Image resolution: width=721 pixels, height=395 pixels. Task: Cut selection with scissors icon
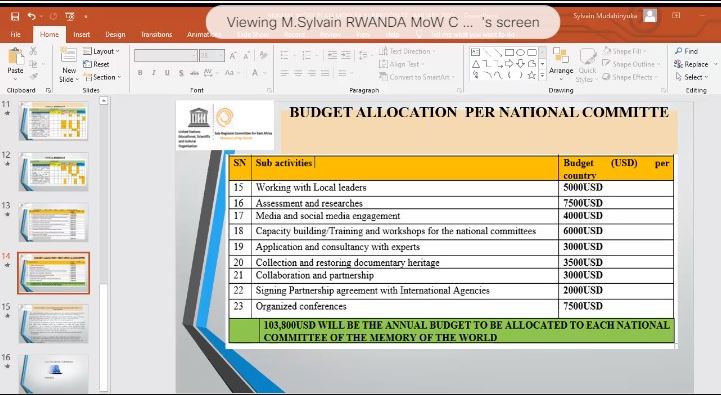pyautogui.click(x=33, y=51)
